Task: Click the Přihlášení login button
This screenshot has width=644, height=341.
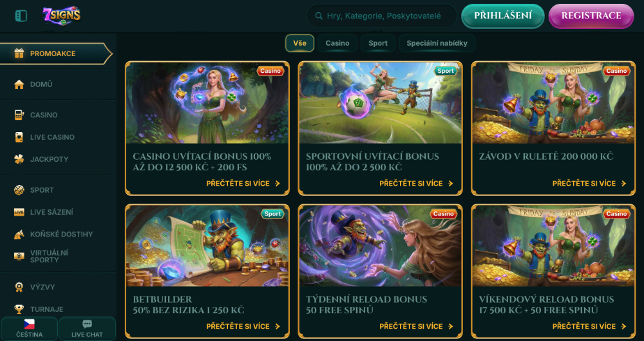Action: (x=503, y=16)
